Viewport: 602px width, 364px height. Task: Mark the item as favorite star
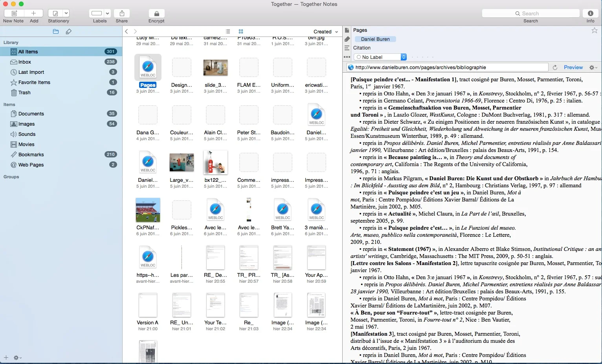pos(594,30)
